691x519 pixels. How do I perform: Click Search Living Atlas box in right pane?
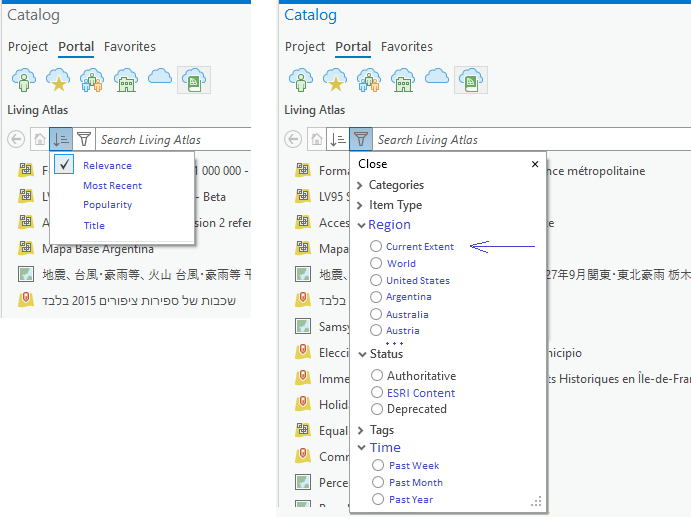[532, 139]
